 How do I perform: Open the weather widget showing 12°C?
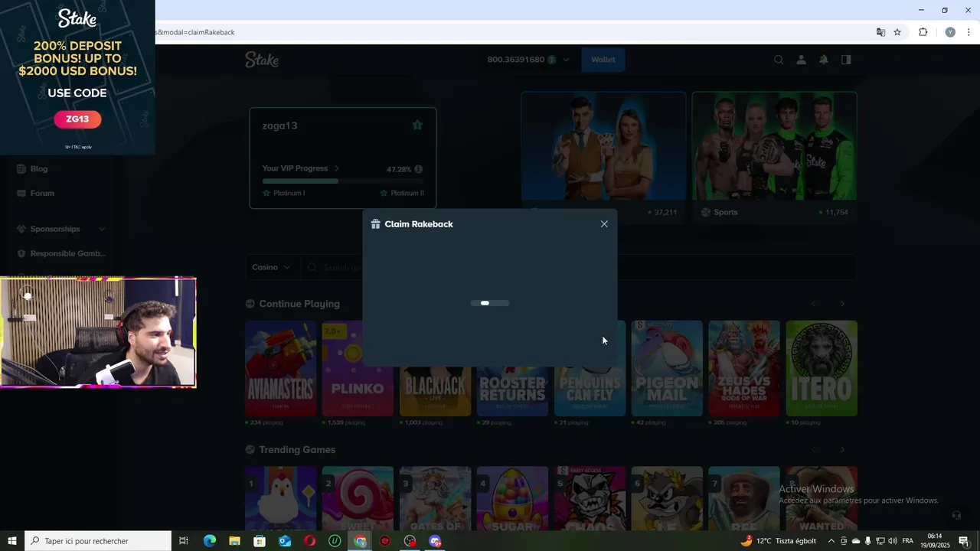(x=779, y=541)
